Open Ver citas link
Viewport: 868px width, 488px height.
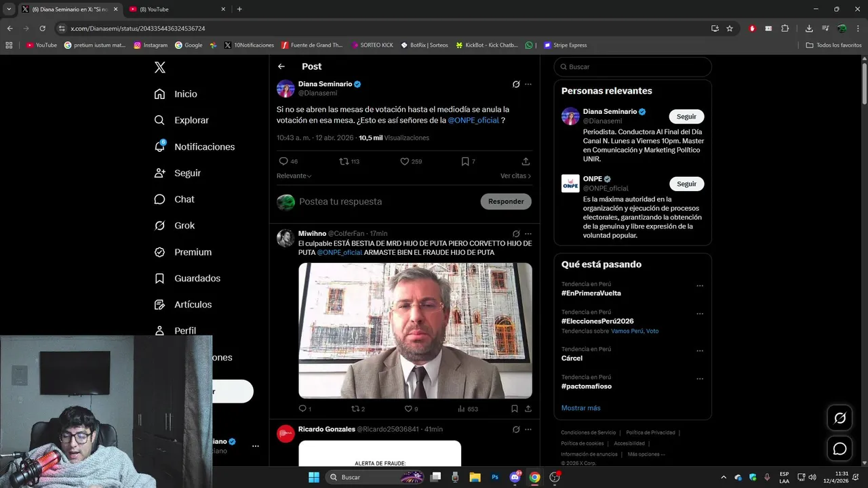pyautogui.click(x=515, y=176)
